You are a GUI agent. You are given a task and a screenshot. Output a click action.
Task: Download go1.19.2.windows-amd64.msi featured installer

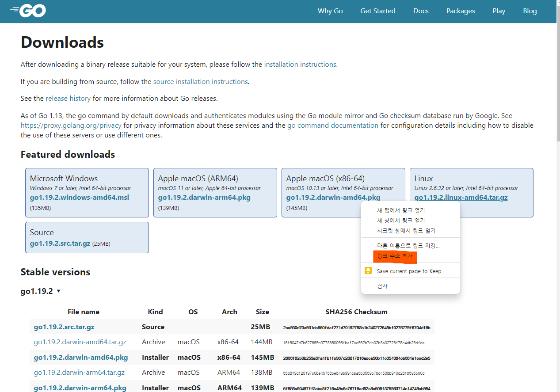point(80,198)
